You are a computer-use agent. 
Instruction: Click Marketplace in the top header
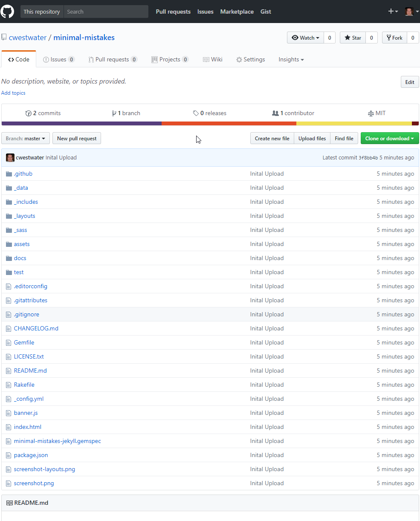pos(237,12)
